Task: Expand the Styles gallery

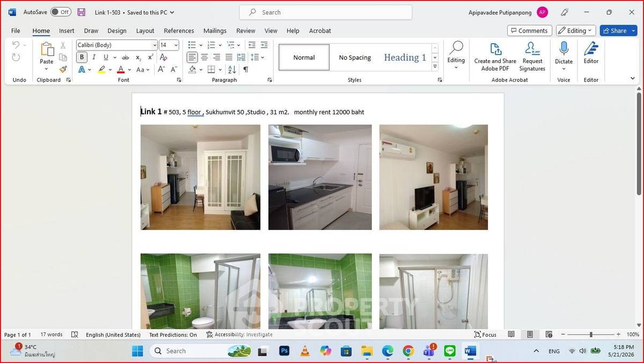Action: point(435,67)
